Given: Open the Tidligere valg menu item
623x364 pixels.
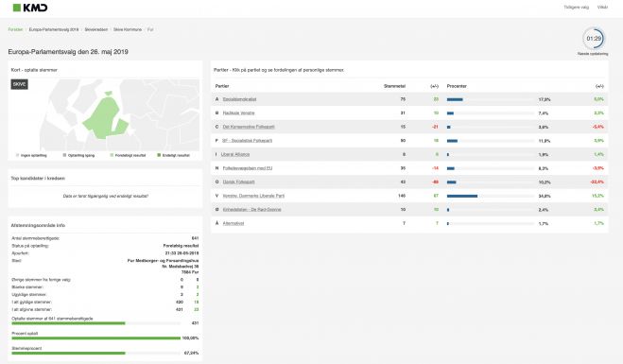Looking at the screenshot, I should tap(576, 8).
